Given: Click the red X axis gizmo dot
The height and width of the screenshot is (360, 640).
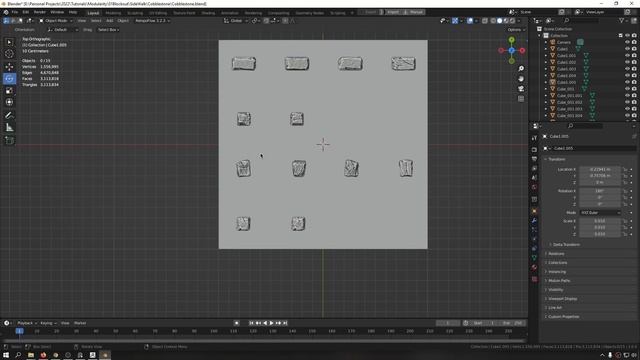Looking at the screenshot, I should [x=522, y=50].
